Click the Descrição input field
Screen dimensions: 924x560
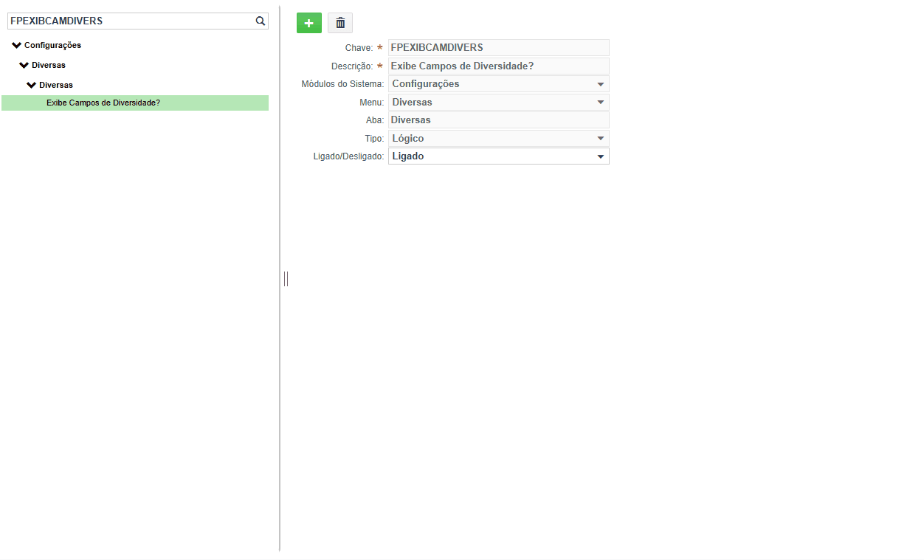click(499, 66)
